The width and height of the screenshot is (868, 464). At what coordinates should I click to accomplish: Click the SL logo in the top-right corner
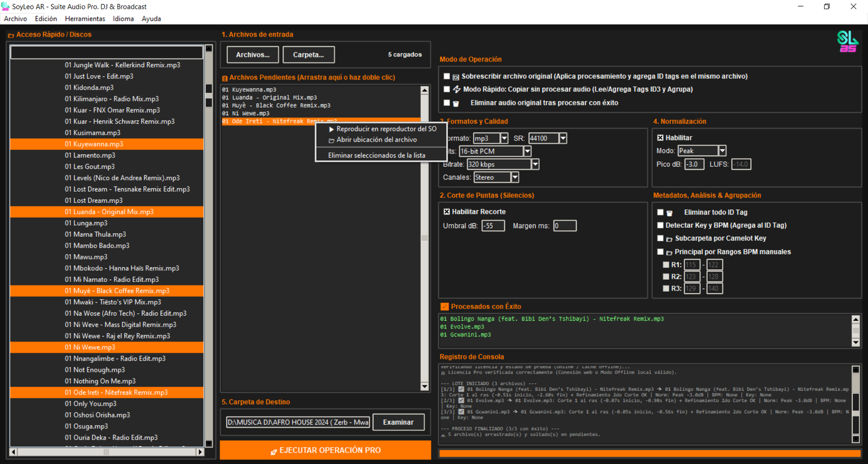click(x=848, y=41)
